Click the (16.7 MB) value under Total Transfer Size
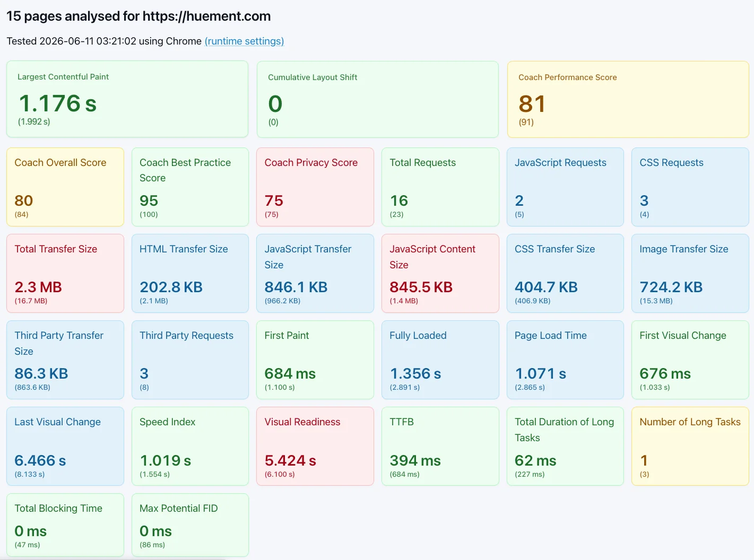Screen dimensions: 754x560 tap(31, 301)
